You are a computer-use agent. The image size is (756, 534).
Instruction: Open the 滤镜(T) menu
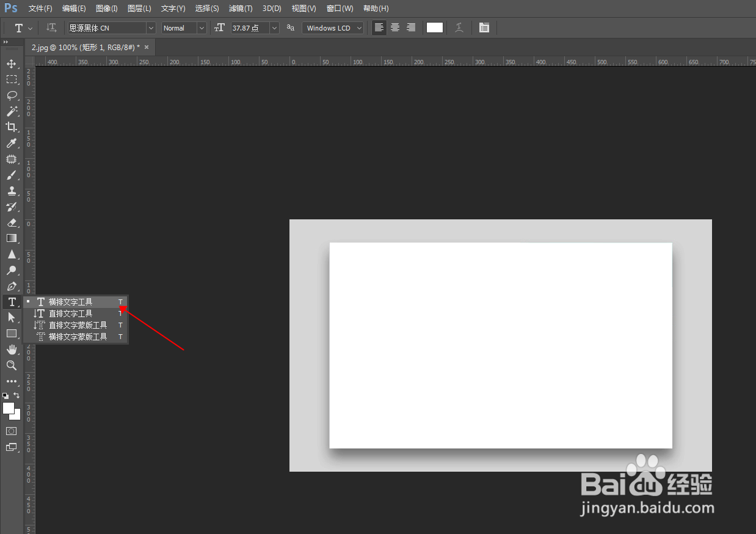(241, 9)
